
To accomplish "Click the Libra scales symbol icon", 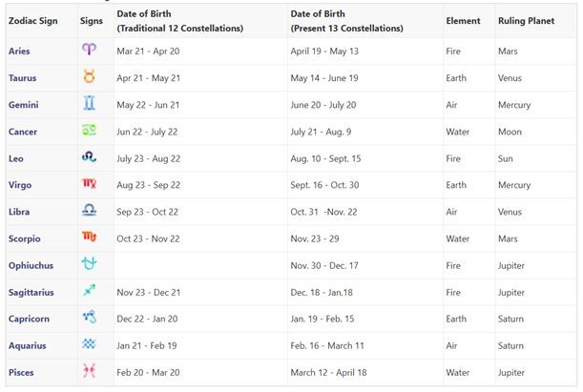I will click(x=89, y=211).
